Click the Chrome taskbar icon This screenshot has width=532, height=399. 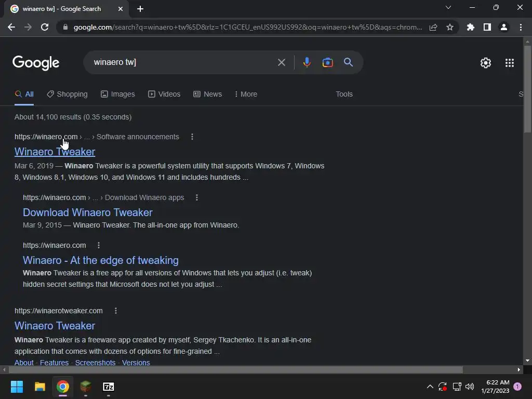tap(63, 387)
